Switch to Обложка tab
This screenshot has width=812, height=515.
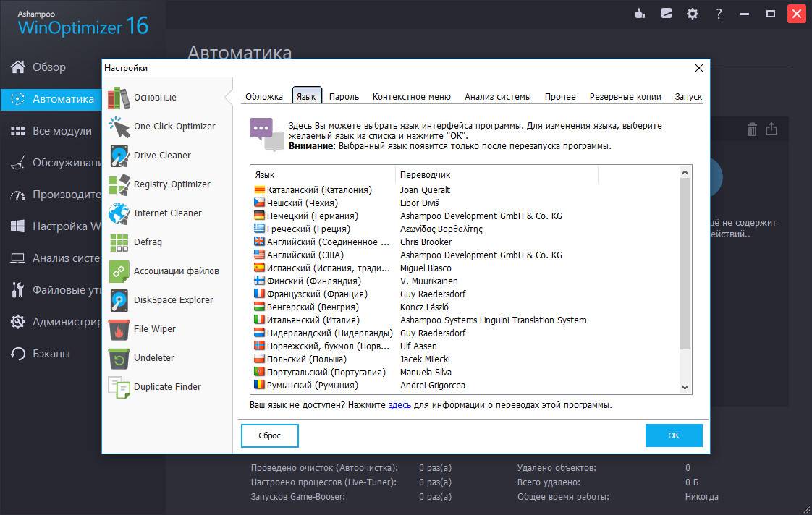click(264, 97)
